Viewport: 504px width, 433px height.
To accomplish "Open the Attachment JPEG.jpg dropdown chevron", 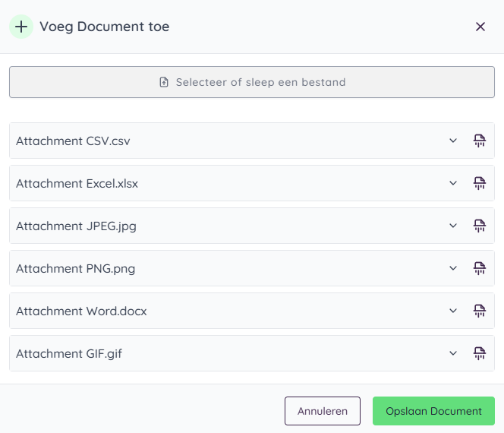I will (x=453, y=226).
